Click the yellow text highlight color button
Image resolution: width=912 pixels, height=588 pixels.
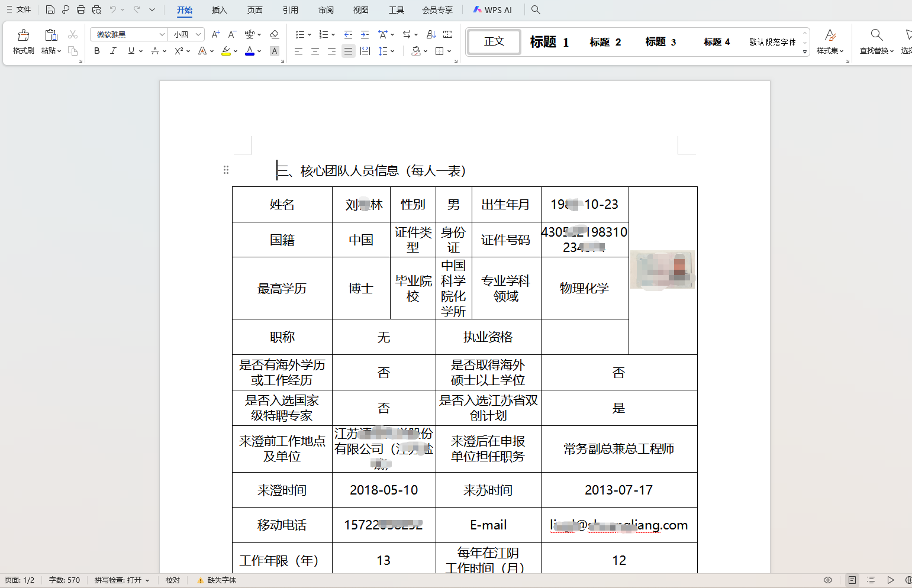coord(225,51)
